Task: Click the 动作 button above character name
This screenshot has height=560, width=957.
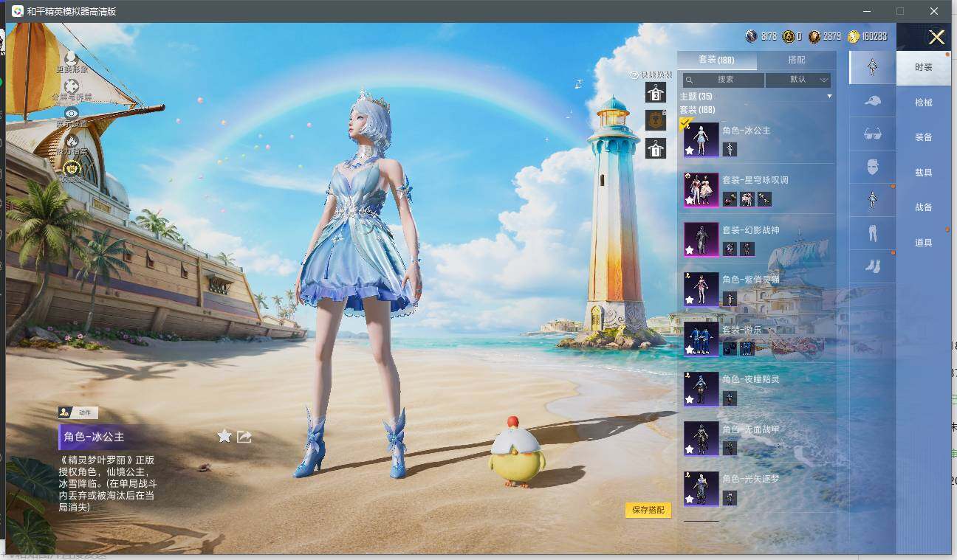Action: [x=78, y=413]
